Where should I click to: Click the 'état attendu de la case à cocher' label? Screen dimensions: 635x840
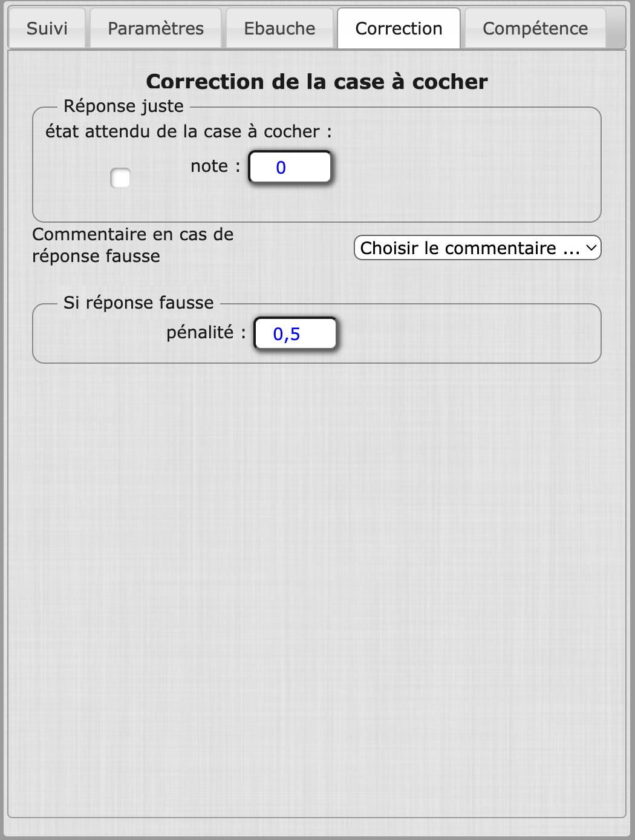(x=188, y=132)
